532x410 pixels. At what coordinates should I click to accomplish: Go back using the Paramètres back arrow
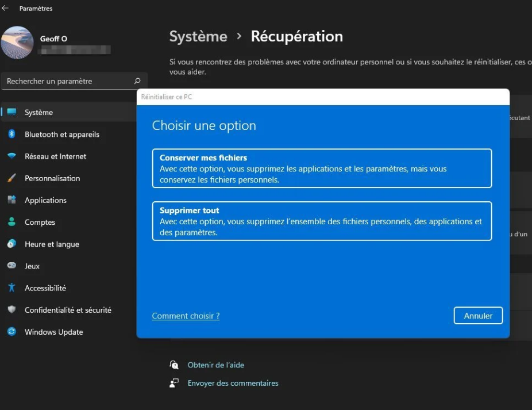tap(6, 9)
